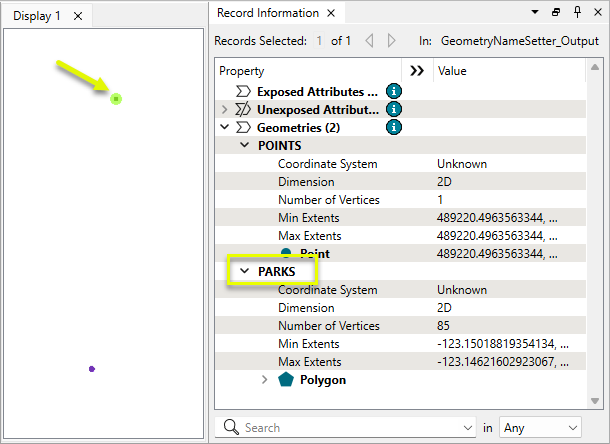Click the teal Polygon geometry icon

coord(286,380)
